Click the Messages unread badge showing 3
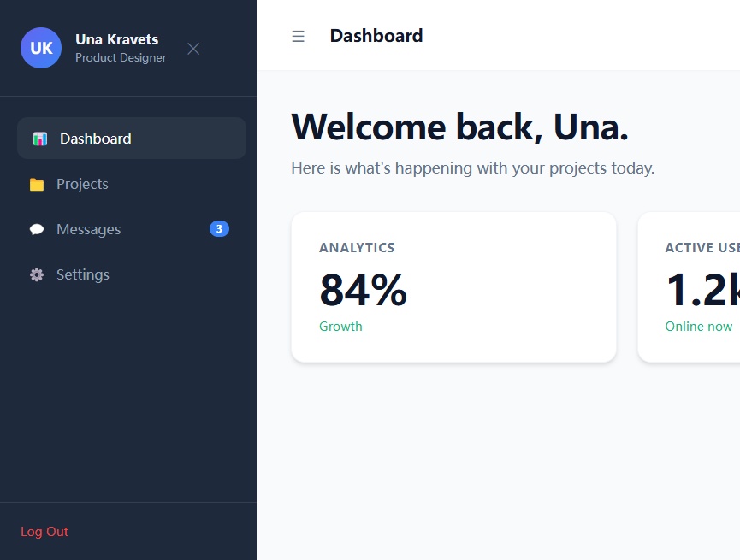740x560 pixels. point(219,228)
